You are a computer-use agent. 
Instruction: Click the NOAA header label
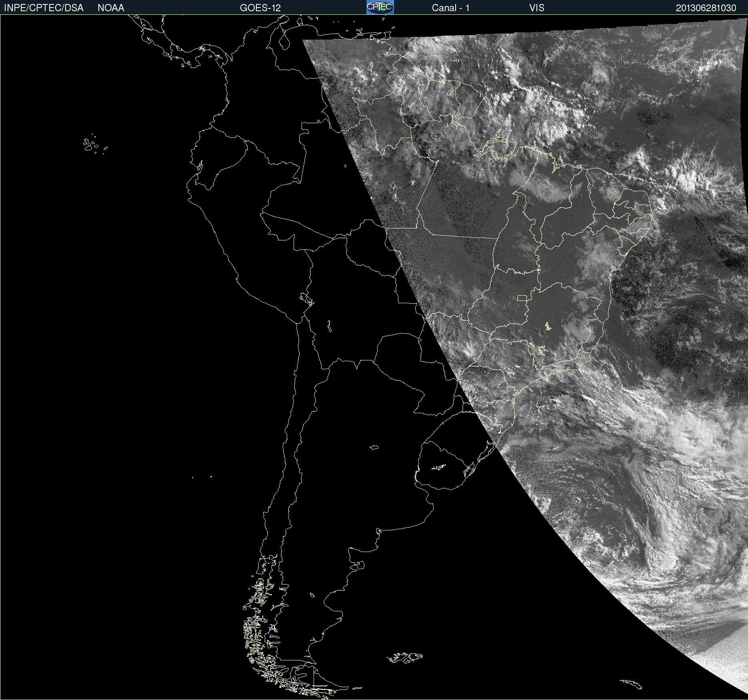111,8
